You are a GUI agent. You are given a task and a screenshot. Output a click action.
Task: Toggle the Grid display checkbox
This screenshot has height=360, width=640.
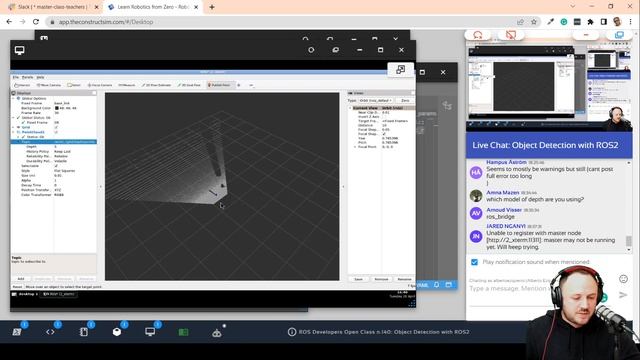[x=56, y=127]
